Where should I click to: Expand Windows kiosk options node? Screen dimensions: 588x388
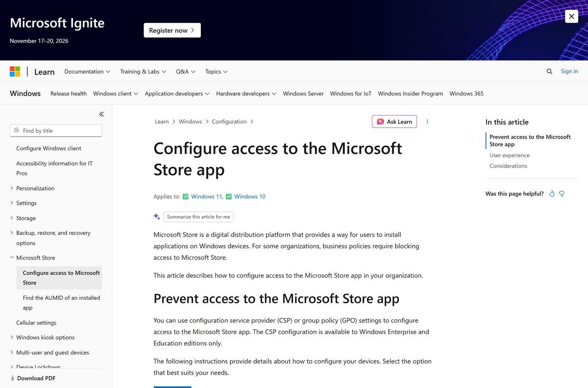(x=46, y=338)
